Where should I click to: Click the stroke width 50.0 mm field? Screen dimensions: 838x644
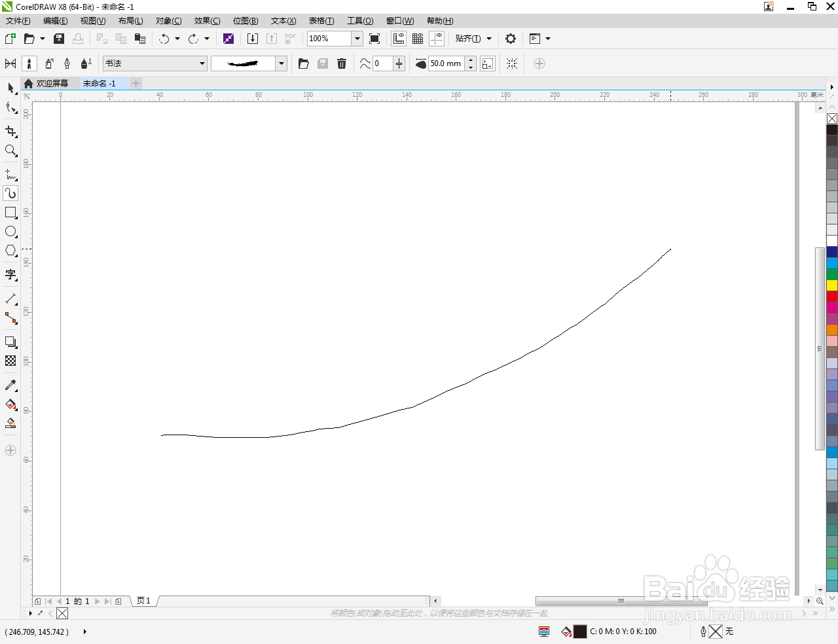446,63
